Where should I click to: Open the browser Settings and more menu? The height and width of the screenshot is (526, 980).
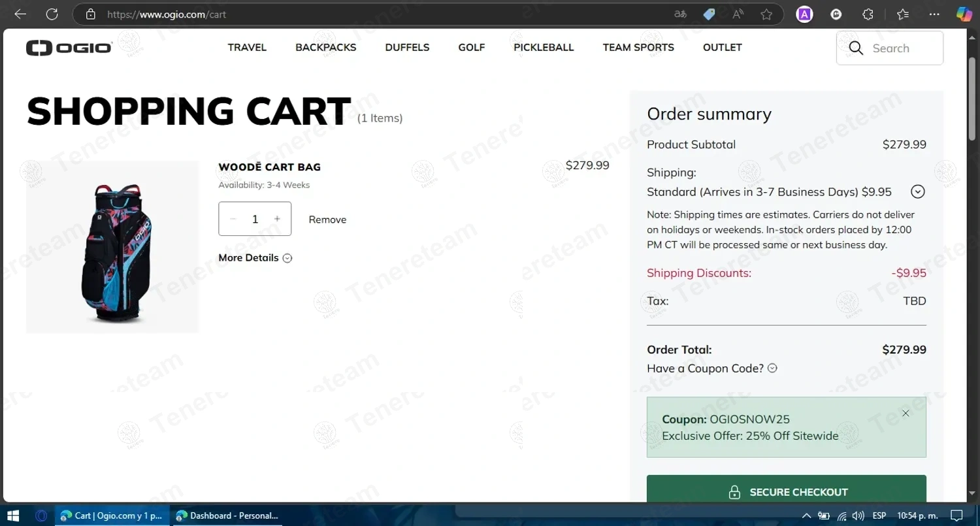[934, 14]
